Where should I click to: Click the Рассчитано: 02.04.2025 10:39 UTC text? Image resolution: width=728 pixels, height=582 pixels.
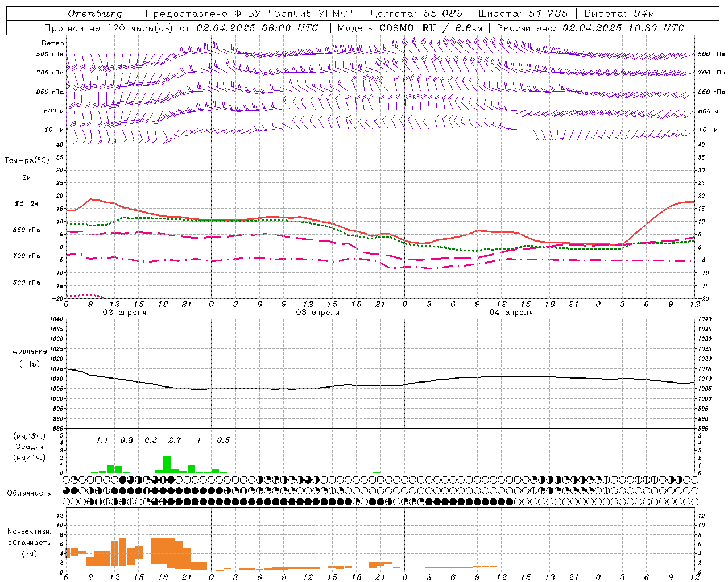pos(590,28)
